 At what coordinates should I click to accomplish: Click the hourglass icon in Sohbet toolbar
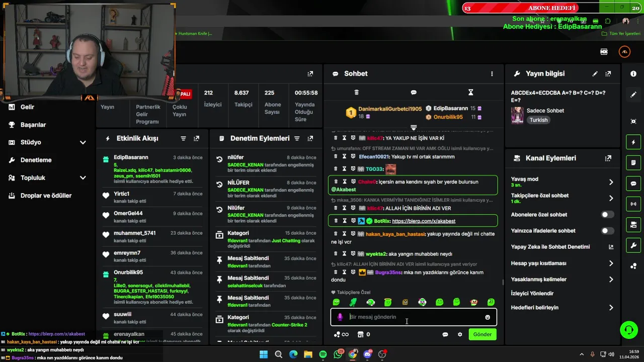tap(471, 93)
